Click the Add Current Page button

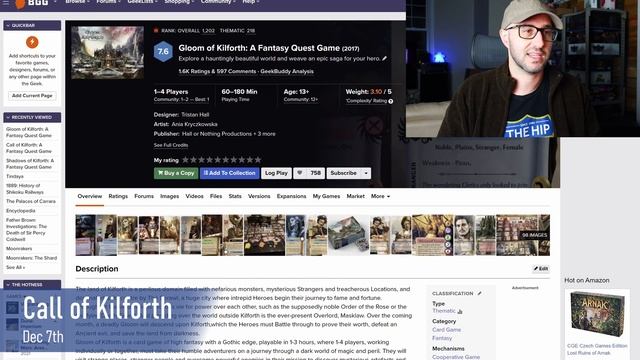point(32,96)
